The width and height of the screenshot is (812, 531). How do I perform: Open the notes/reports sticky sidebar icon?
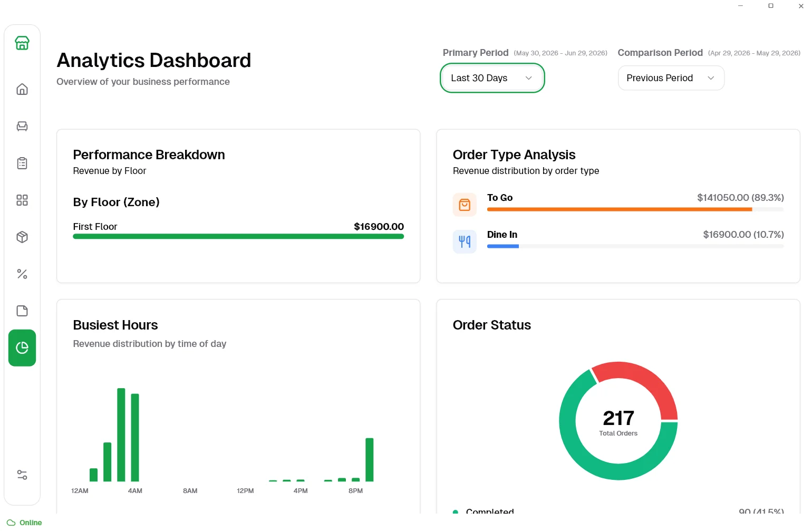22,311
